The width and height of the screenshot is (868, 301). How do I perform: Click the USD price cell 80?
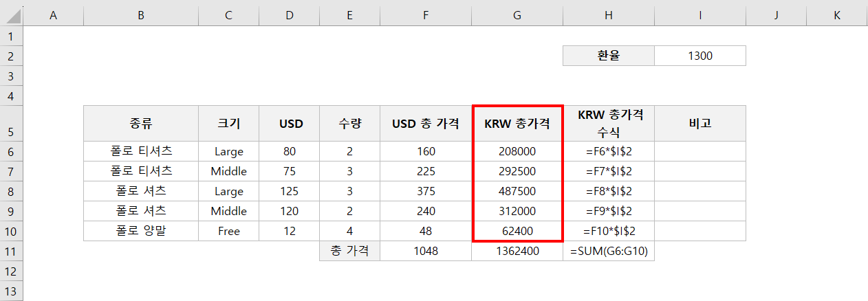point(289,152)
